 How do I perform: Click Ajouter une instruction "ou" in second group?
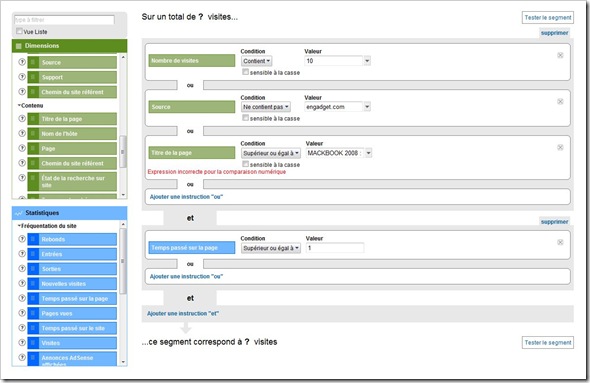186,277
